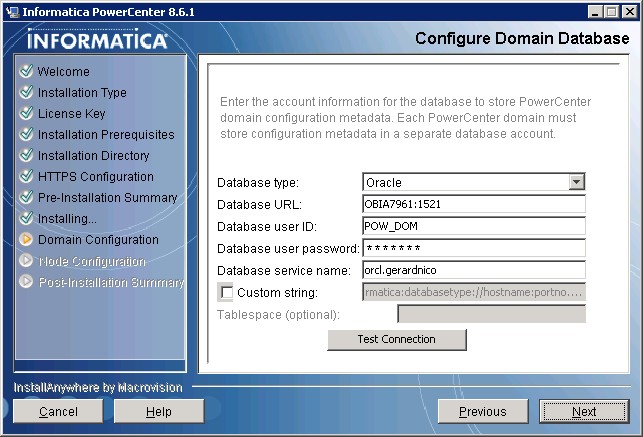Click the License Key checkmark icon
643x437 pixels.
point(26,113)
